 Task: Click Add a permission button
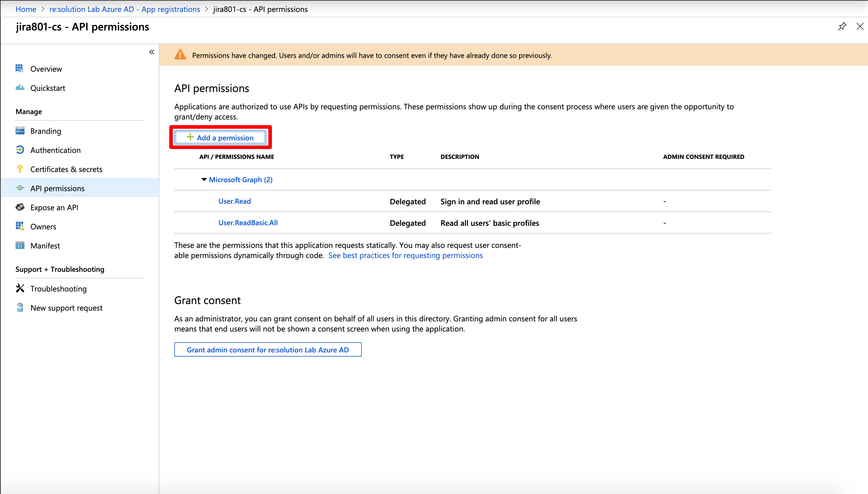220,137
